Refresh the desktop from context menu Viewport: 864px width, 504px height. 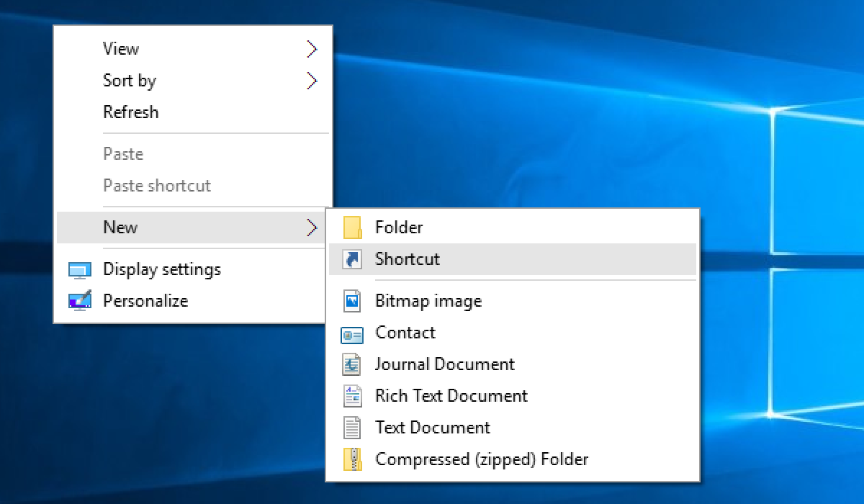(x=130, y=112)
